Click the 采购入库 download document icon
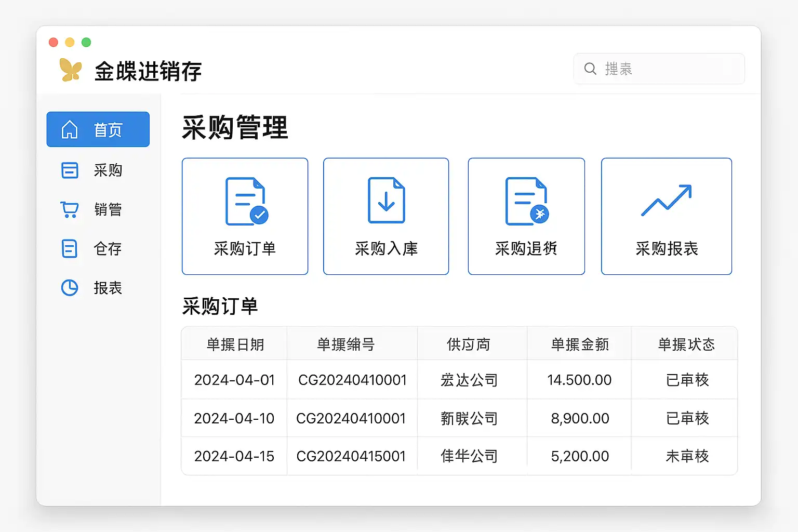Image resolution: width=798 pixels, height=532 pixels. pyautogui.click(x=386, y=201)
